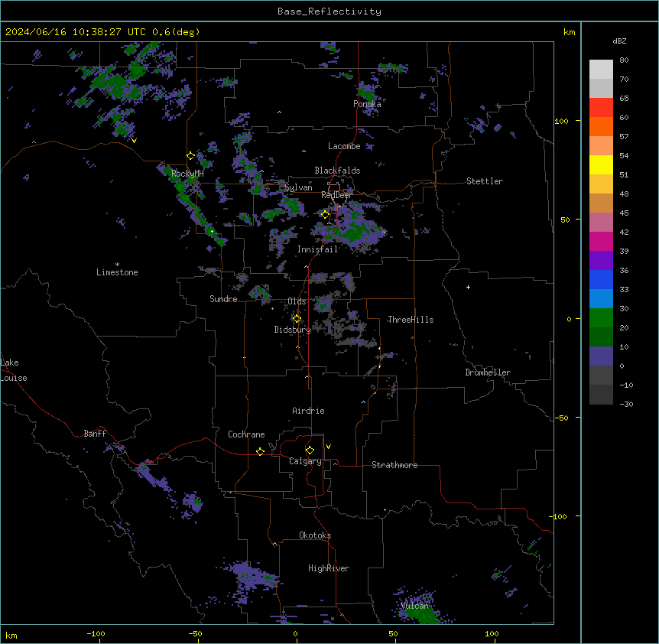
Task: Click the yellow diamond marker below RedDeer
Action: coord(325,215)
